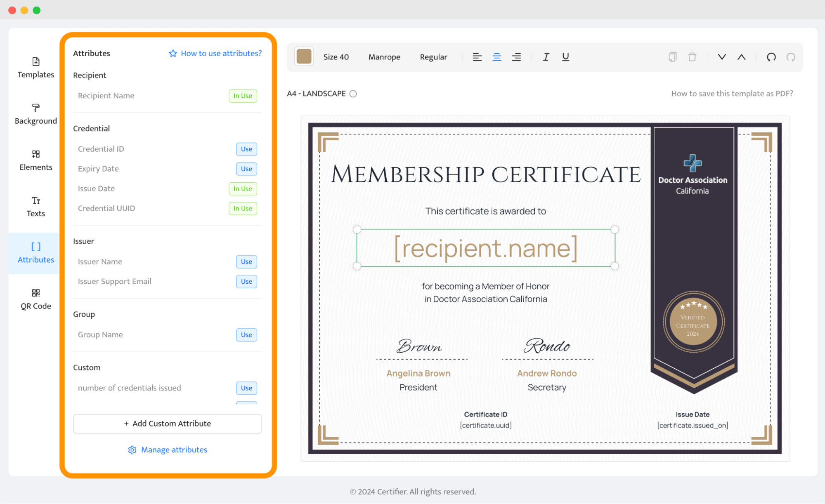Align text left
The image size is (825, 504).
click(477, 57)
